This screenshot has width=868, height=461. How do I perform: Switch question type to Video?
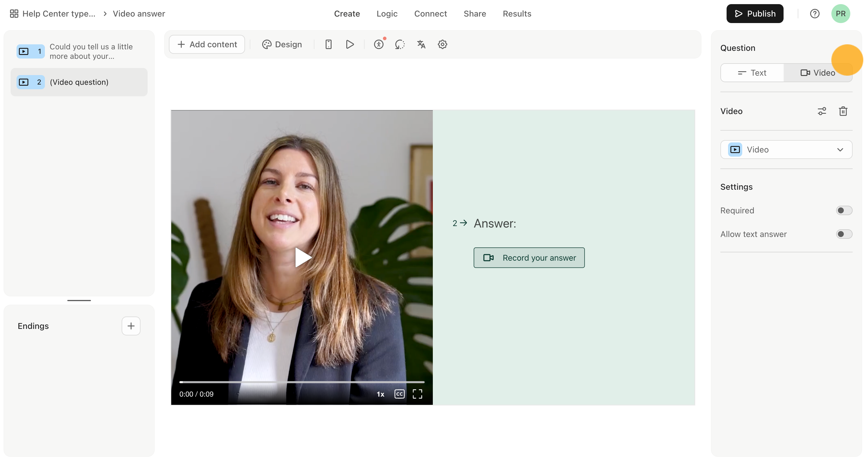tap(818, 72)
